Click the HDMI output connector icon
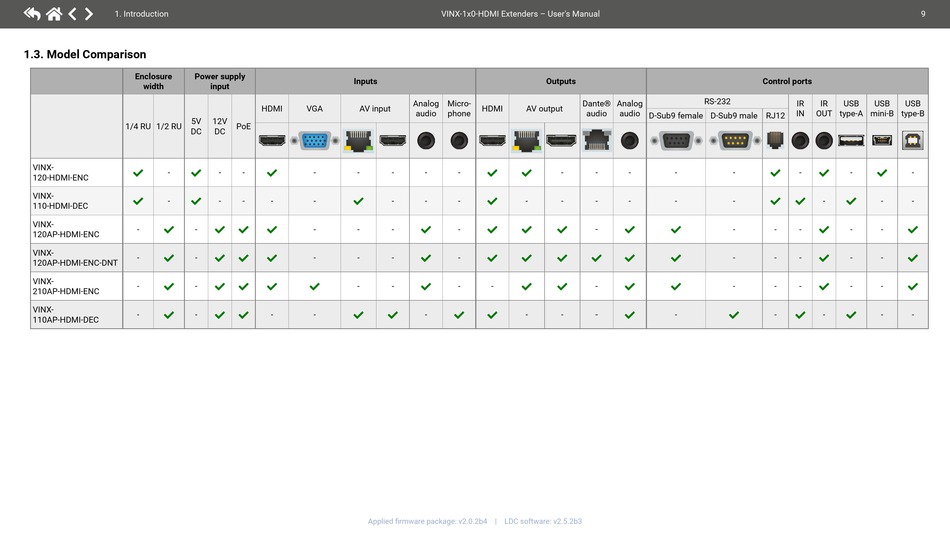This screenshot has height=533, width=950. [x=492, y=141]
